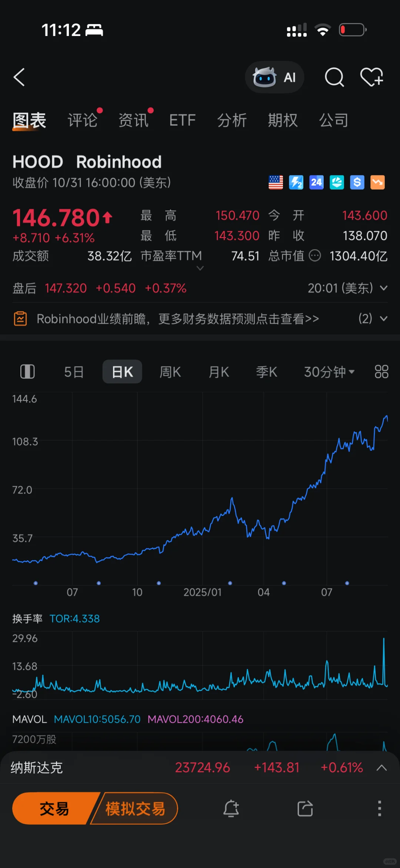The height and width of the screenshot is (868, 400).
Task: Select the 周K chart period
Action: point(170,372)
